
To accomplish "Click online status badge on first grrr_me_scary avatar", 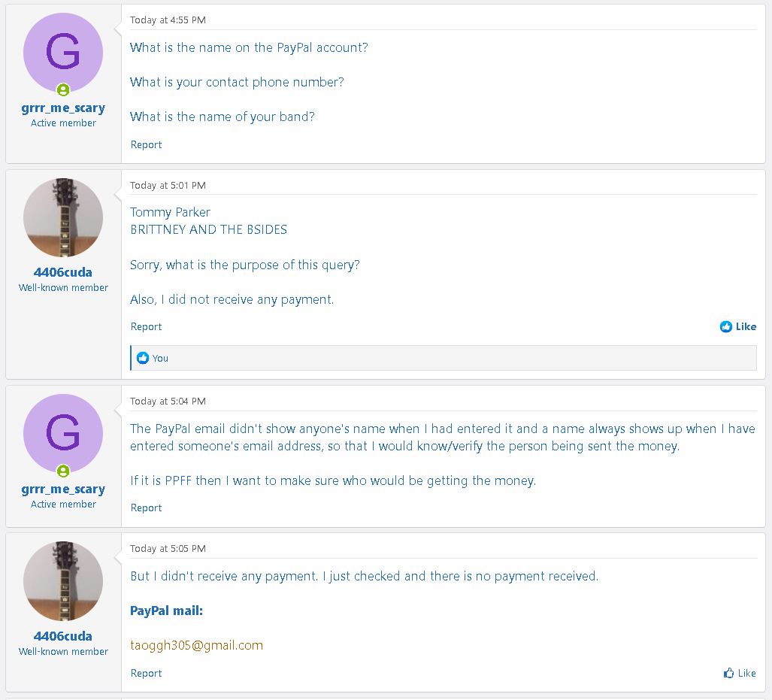I will click(63, 89).
